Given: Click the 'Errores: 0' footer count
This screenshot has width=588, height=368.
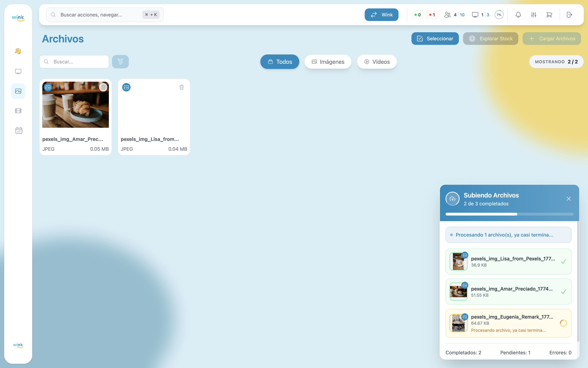Looking at the screenshot, I should pos(560,353).
